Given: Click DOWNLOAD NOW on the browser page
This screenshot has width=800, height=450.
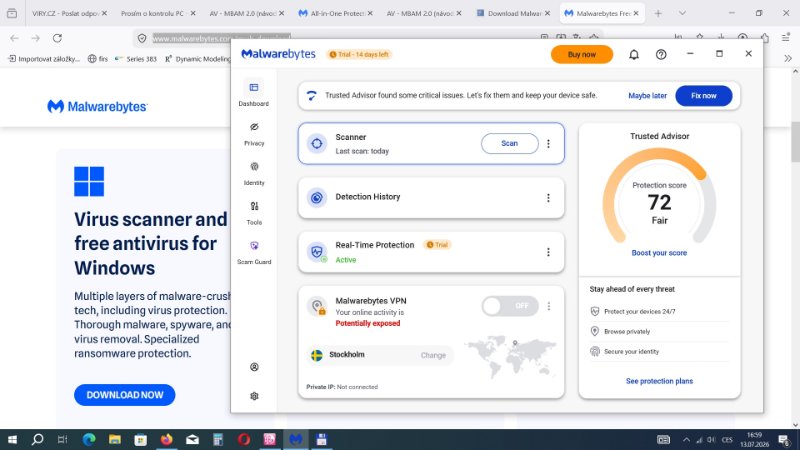Looking at the screenshot, I should (124, 395).
